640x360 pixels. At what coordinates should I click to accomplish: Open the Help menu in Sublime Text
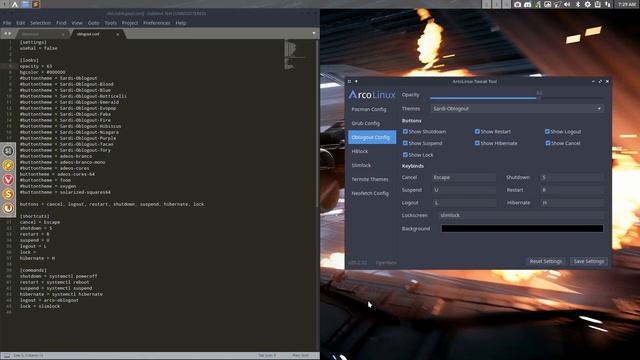[x=181, y=23]
